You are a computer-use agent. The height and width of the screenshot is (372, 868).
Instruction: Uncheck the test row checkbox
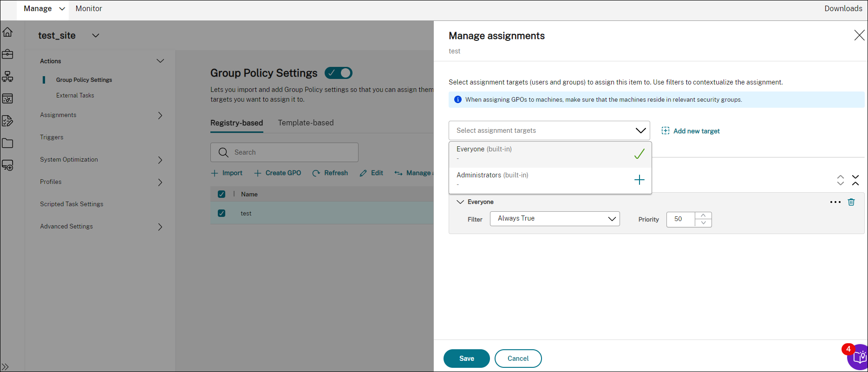pyautogui.click(x=222, y=213)
